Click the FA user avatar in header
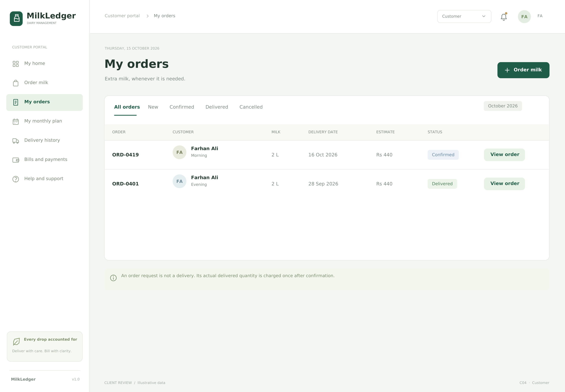565x392 pixels. (524, 16)
